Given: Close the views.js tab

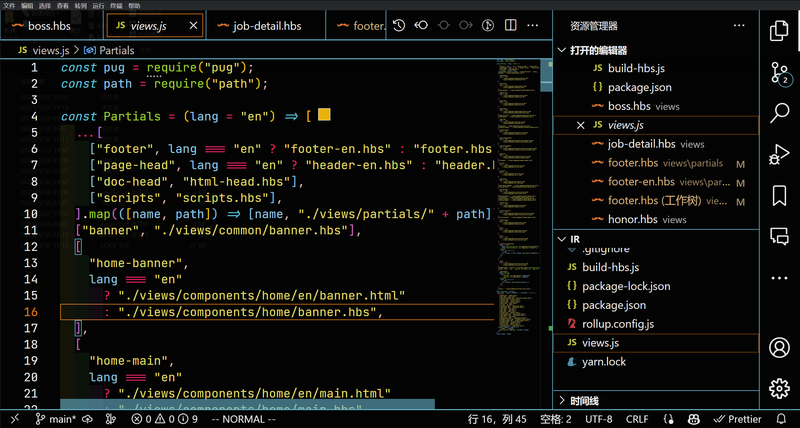Looking at the screenshot, I should [193, 26].
